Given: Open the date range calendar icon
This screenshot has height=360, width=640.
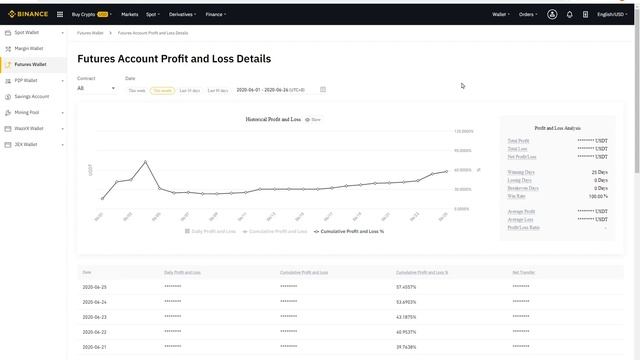Looking at the screenshot, I should pyautogui.click(x=323, y=89).
